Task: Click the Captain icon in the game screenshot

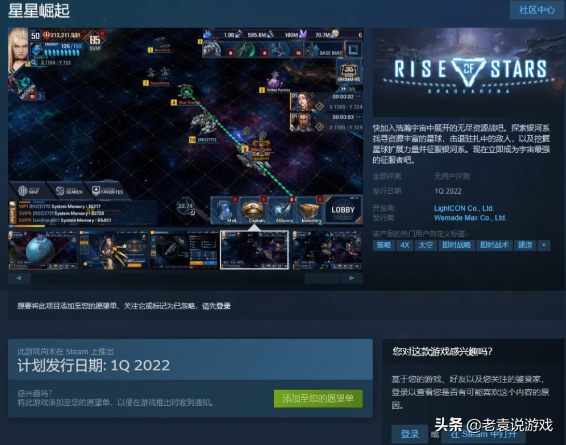Action: click(x=253, y=210)
